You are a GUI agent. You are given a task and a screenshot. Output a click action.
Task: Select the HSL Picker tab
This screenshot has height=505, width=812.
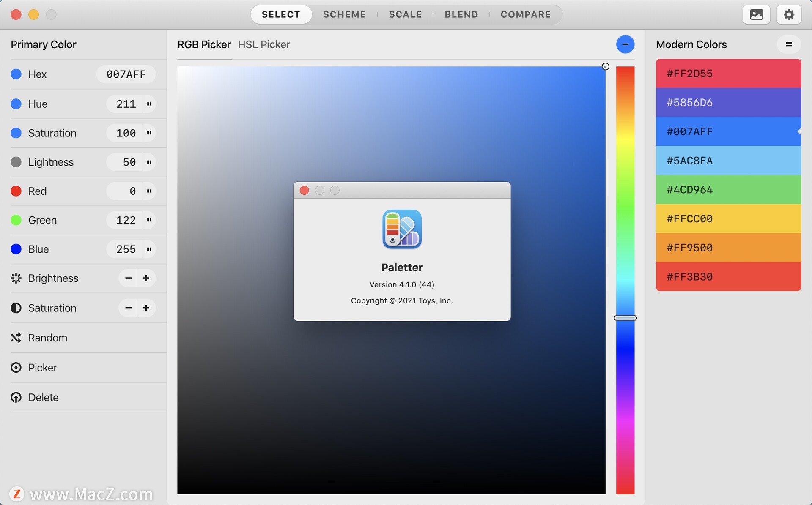[264, 44]
